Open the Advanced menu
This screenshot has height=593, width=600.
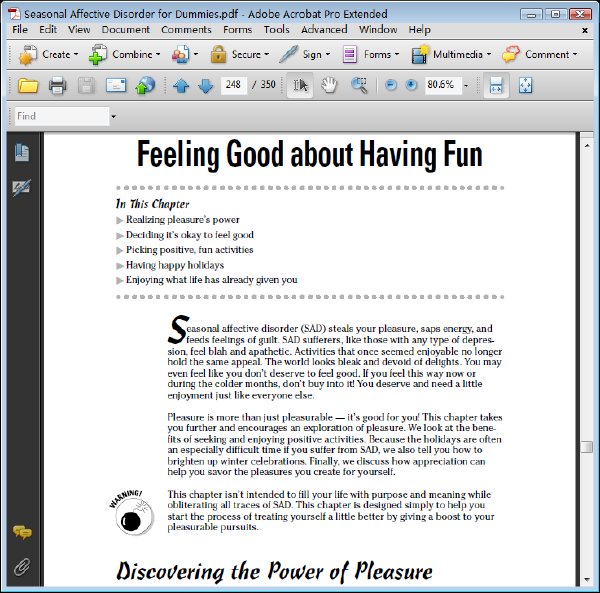tap(324, 29)
